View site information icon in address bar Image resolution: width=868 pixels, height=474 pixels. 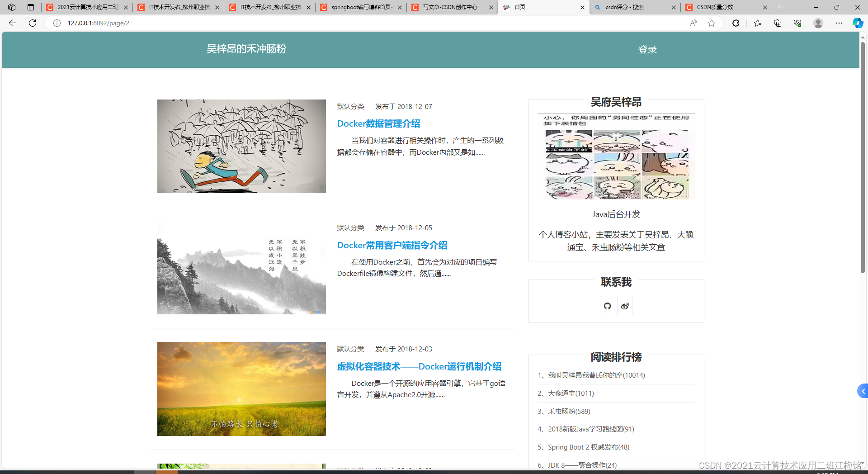57,23
